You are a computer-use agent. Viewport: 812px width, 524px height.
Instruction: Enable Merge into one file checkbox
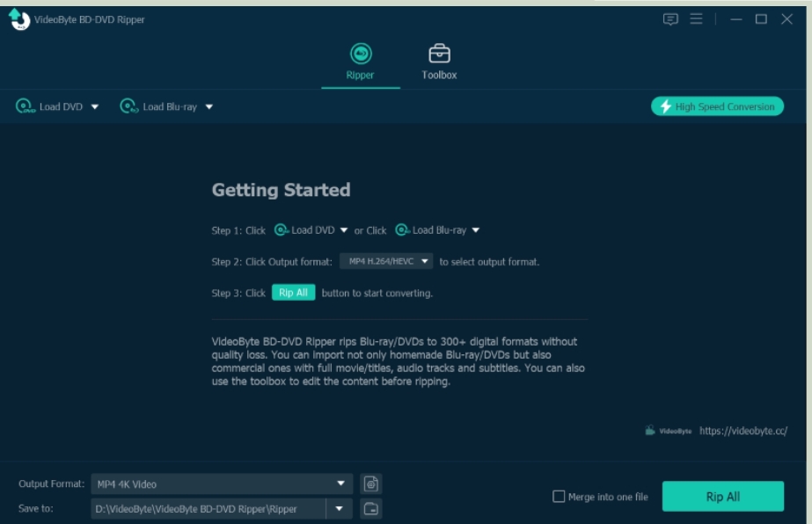click(559, 497)
